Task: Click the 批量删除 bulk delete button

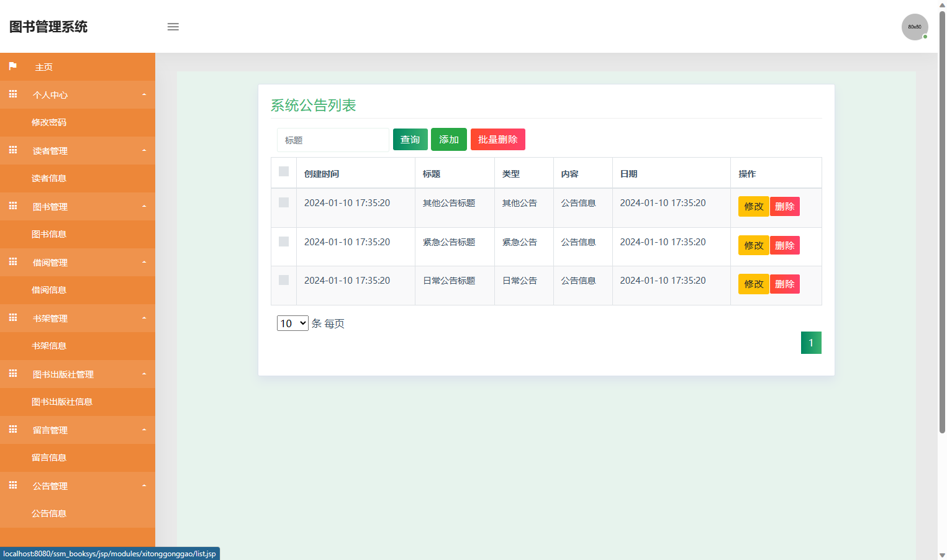Action: [x=497, y=139]
